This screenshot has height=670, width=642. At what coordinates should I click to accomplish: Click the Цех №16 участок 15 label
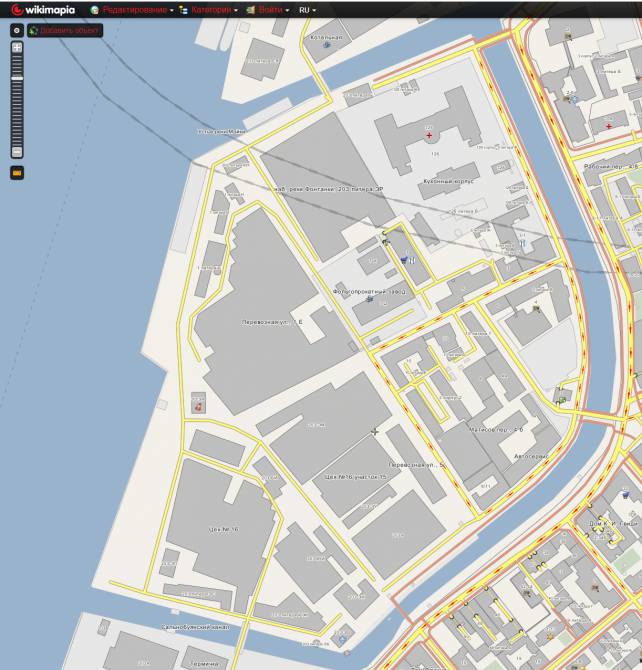[355, 477]
